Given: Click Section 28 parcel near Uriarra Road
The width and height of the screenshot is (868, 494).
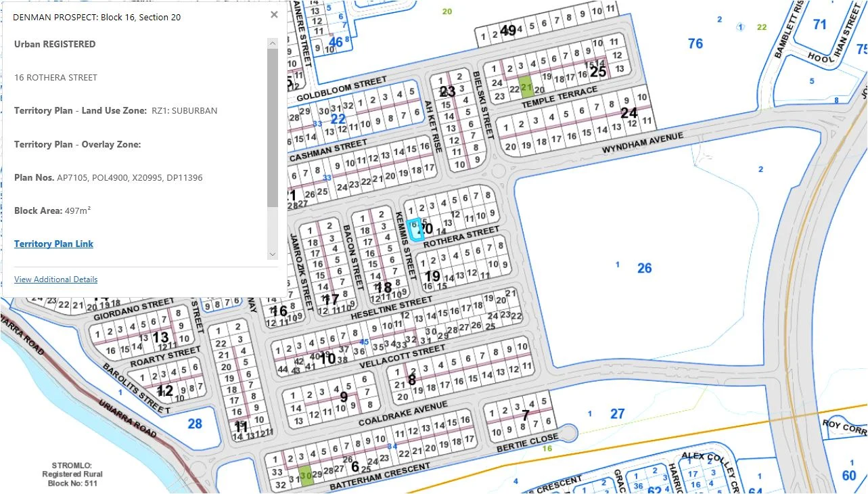Looking at the screenshot, I should (195, 424).
